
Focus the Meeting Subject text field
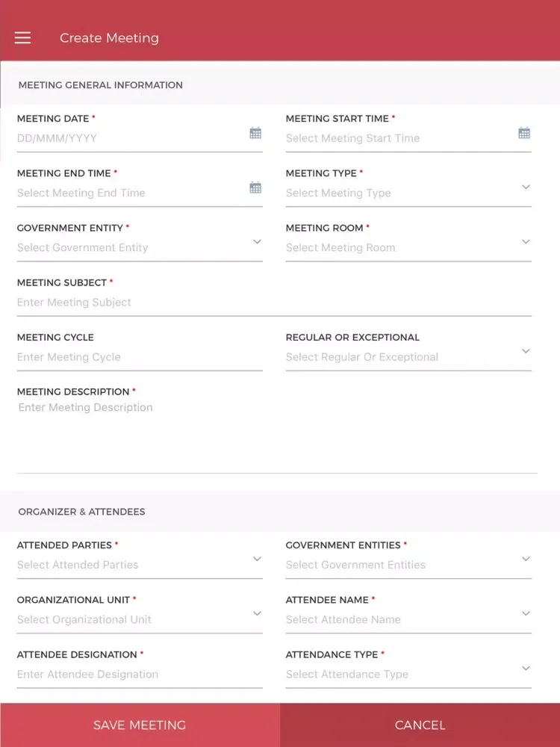(x=273, y=303)
